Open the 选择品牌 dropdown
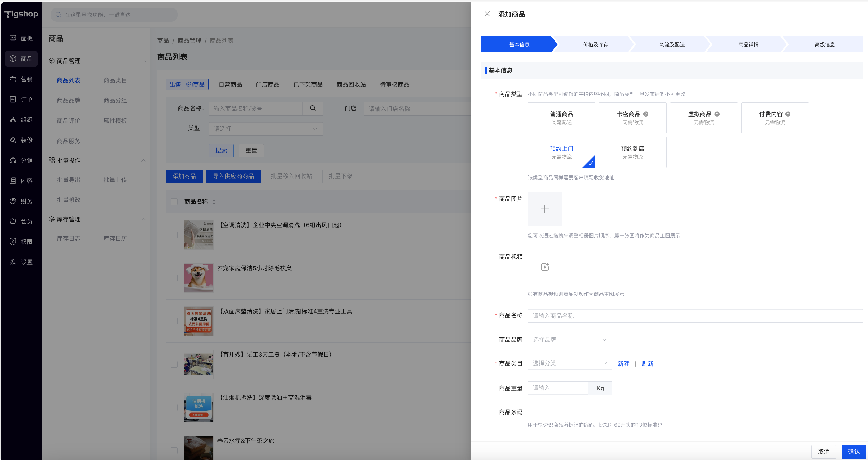 click(569, 339)
